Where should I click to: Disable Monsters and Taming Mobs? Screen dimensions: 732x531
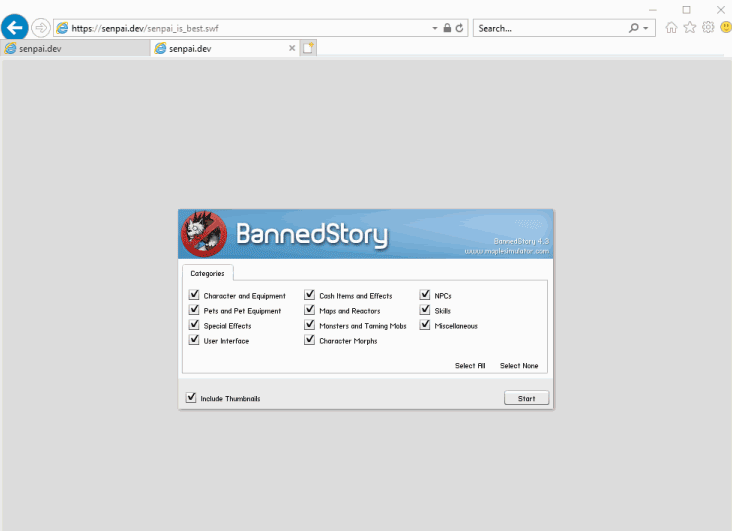[310, 325]
